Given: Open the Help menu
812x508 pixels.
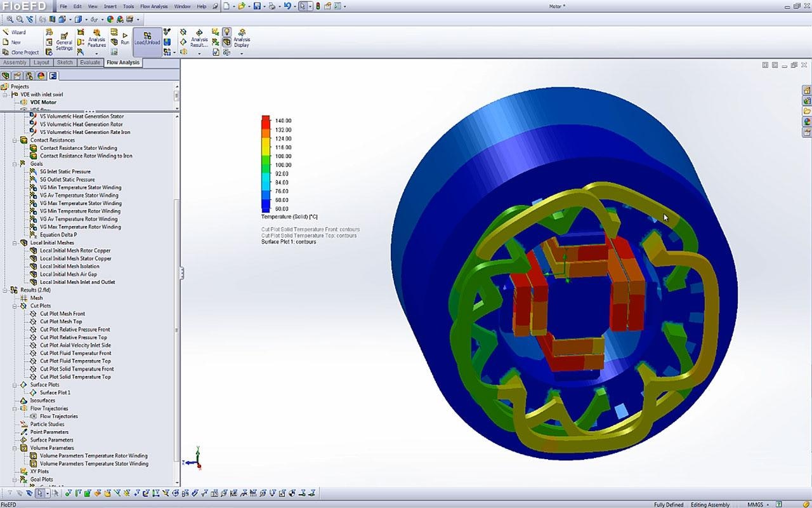Looking at the screenshot, I should pos(202,6).
